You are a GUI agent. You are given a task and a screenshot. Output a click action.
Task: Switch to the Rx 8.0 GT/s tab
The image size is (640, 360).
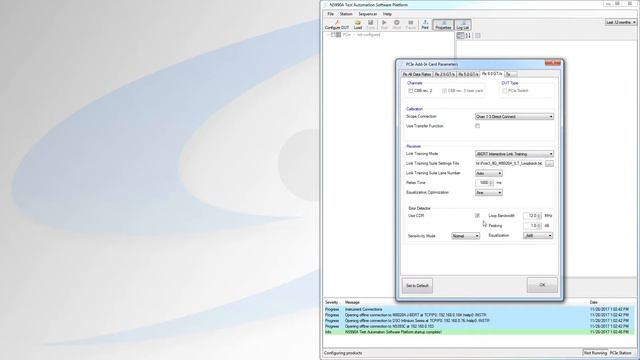pyautogui.click(x=492, y=74)
